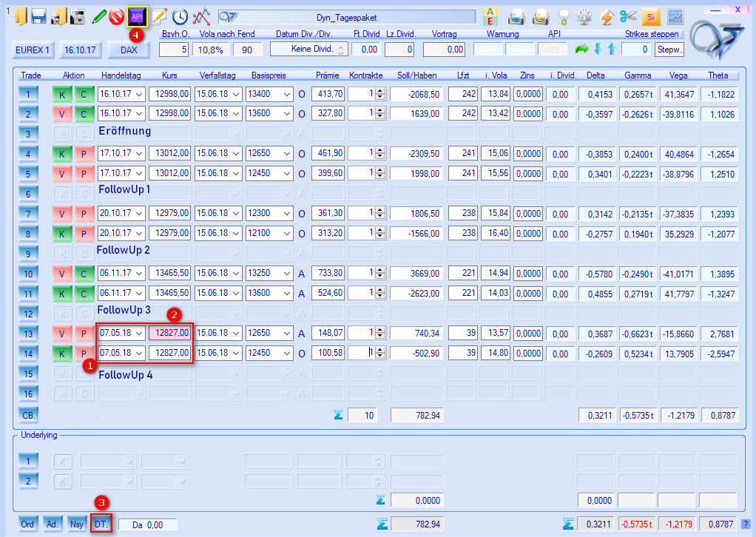Click the EUREX 1 button
Image resolution: width=756 pixels, height=537 pixels.
click(x=35, y=50)
